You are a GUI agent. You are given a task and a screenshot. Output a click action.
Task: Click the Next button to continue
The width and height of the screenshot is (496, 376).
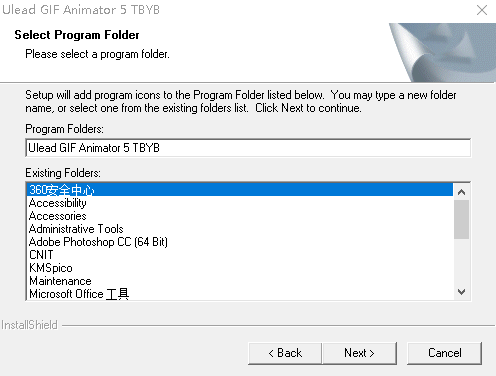(360, 353)
